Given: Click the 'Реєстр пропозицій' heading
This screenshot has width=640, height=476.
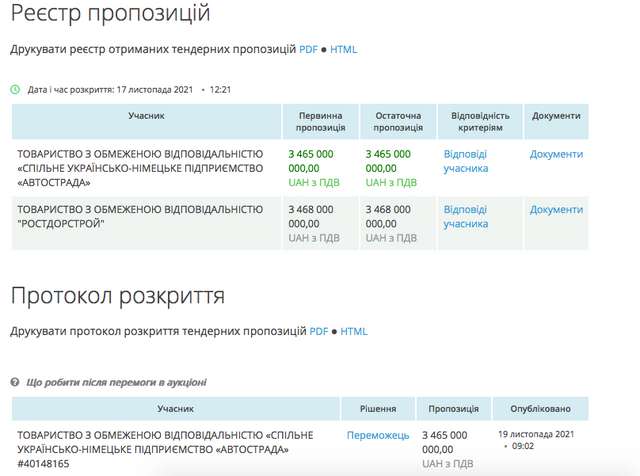Looking at the screenshot, I should (110, 14).
